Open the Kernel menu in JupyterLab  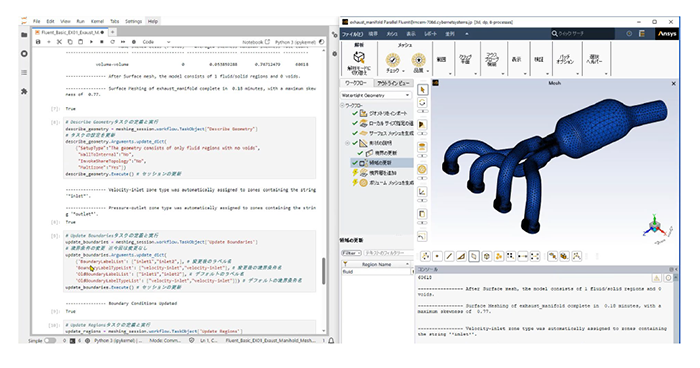97,21
